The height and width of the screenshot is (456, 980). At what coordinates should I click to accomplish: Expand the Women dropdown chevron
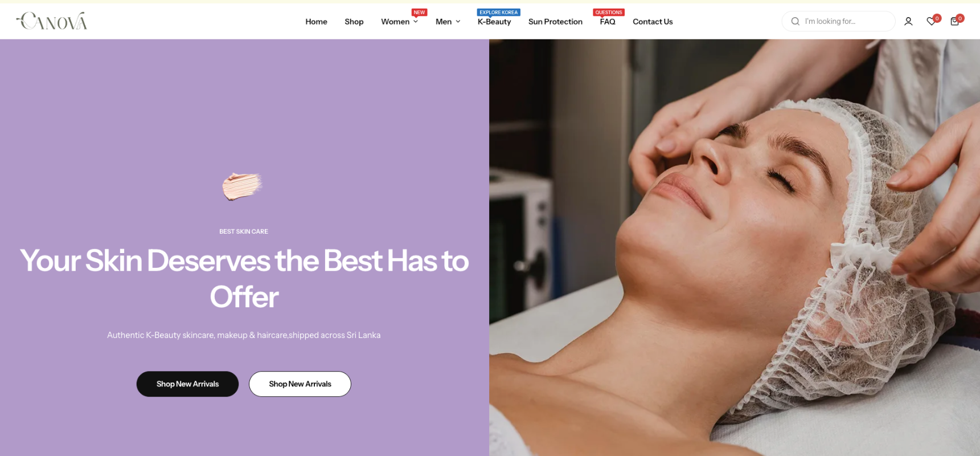[416, 22]
